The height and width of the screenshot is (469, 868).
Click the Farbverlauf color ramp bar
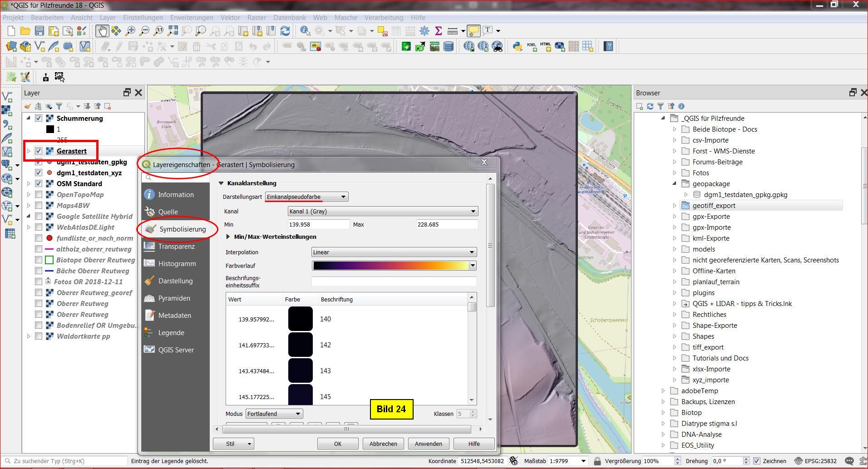[x=390, y=266]
